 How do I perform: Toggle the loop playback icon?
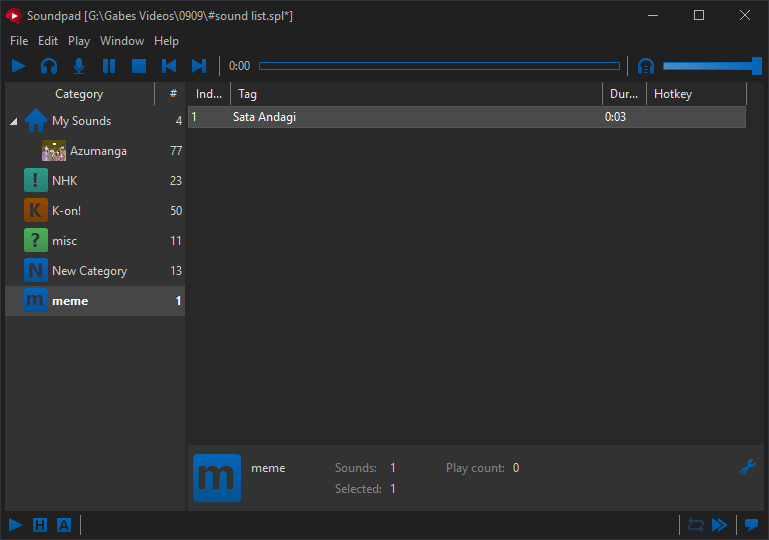pyautogui.click(x=696, y=525)
